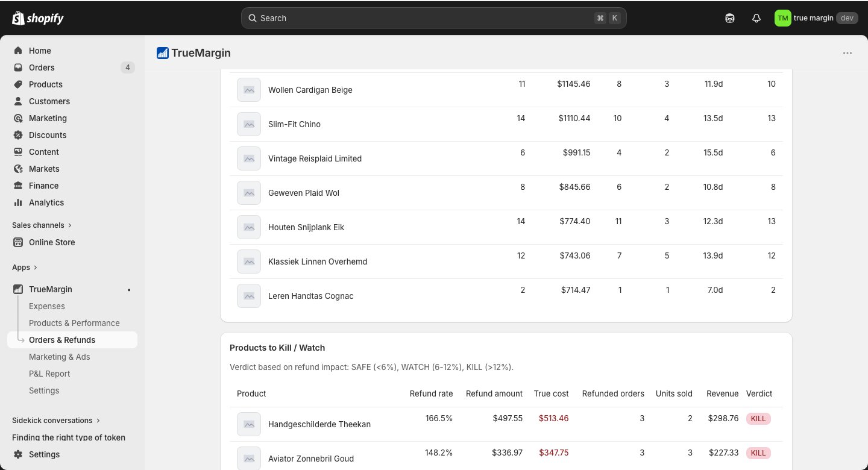Click the Verdict column header
Image resolution: width=868 pixels, height=470 pixels.
(x=759, y=393)
